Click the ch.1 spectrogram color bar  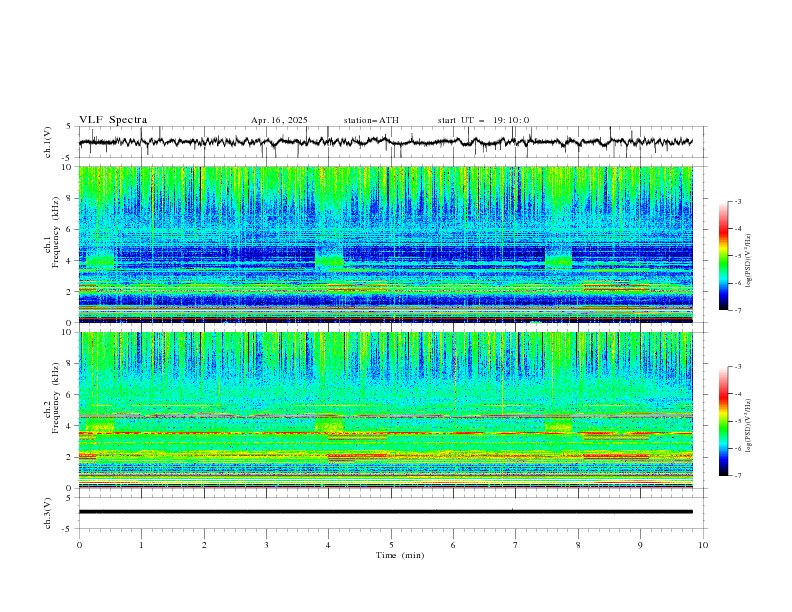pyautogui.click(x=723, y=256)
